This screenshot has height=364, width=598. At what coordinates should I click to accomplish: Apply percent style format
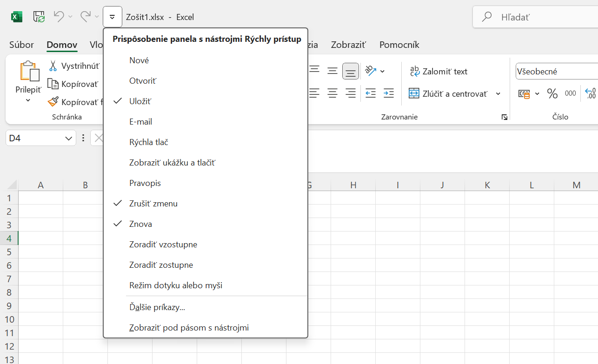[552, 93]
